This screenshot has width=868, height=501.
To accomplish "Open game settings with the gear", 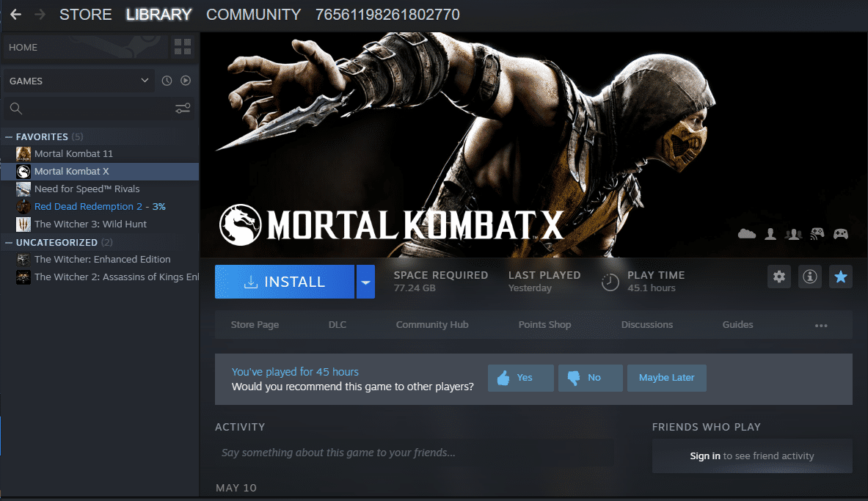I will [x=779, y=277].
